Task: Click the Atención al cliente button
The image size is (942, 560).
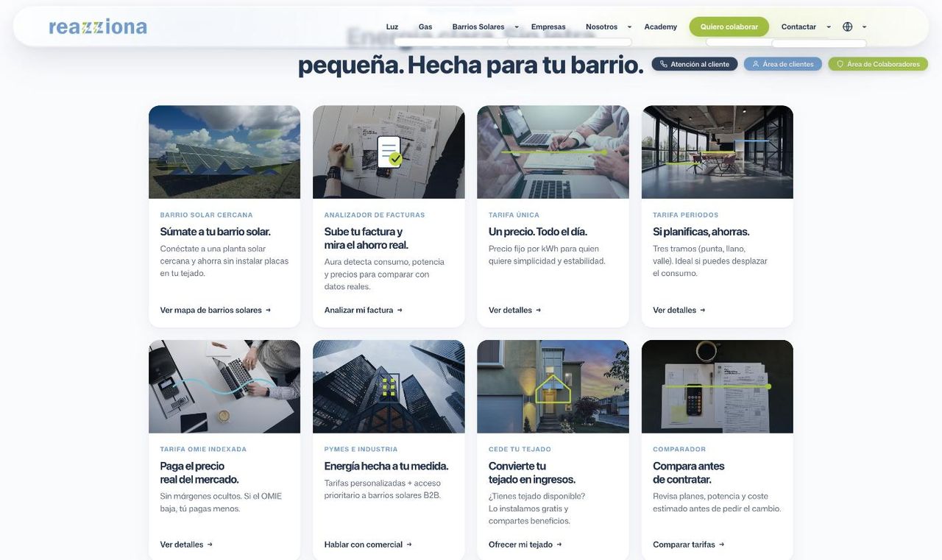Action: 695,64
